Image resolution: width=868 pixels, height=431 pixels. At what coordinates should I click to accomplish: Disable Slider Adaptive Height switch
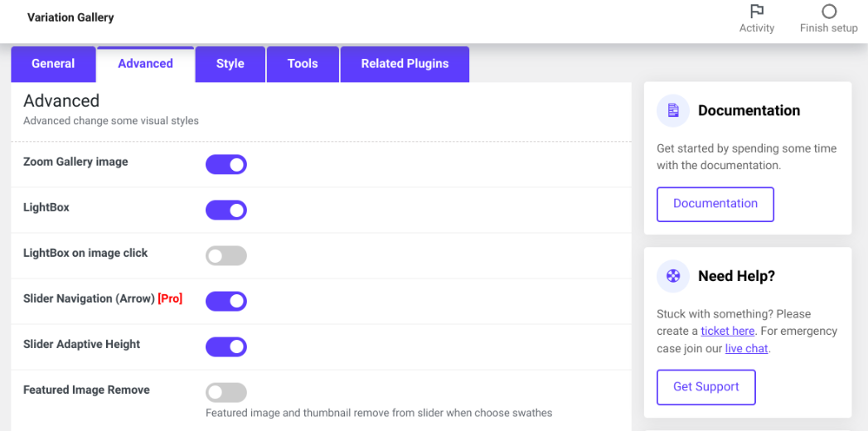click(226, 346)
